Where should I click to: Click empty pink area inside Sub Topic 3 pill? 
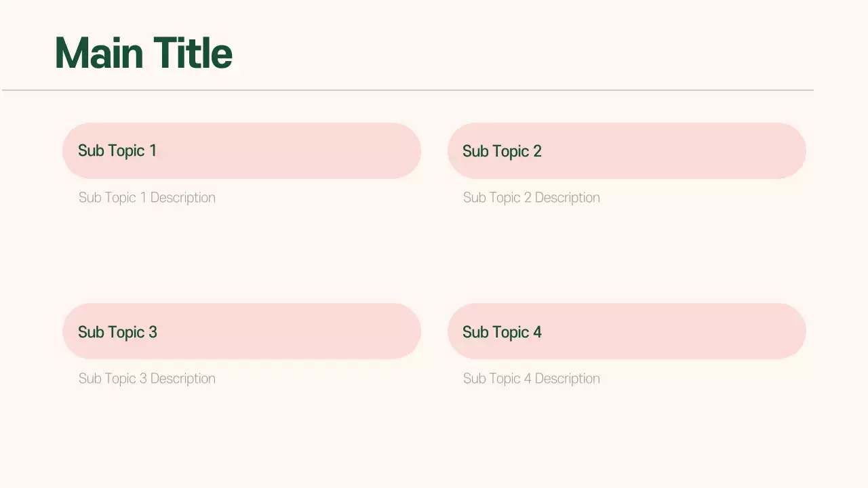click(292, 331)
